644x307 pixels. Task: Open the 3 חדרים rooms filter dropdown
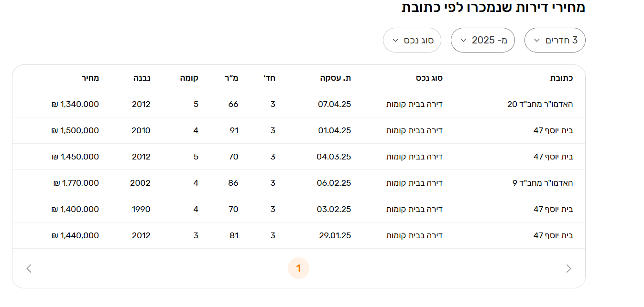pos(555,40)
